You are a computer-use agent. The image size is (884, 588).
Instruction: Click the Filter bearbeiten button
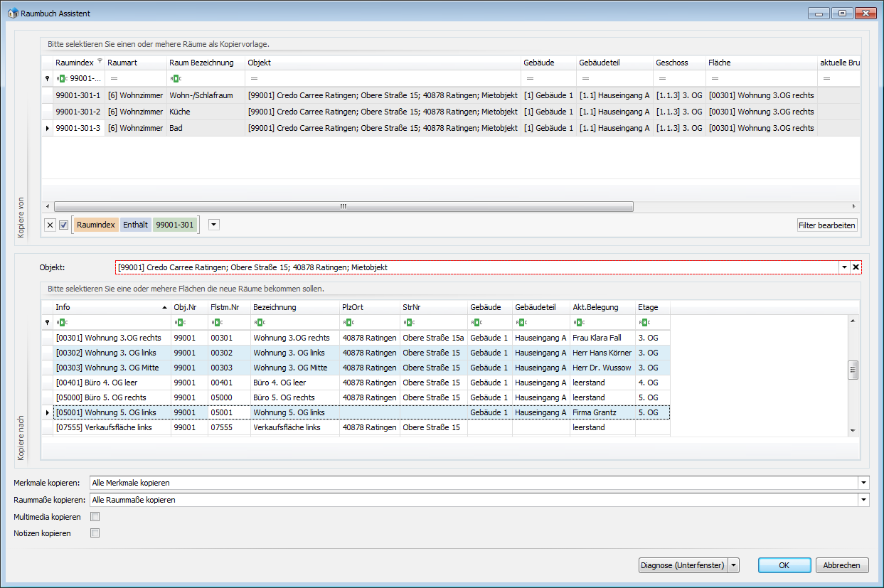[826, 225]
